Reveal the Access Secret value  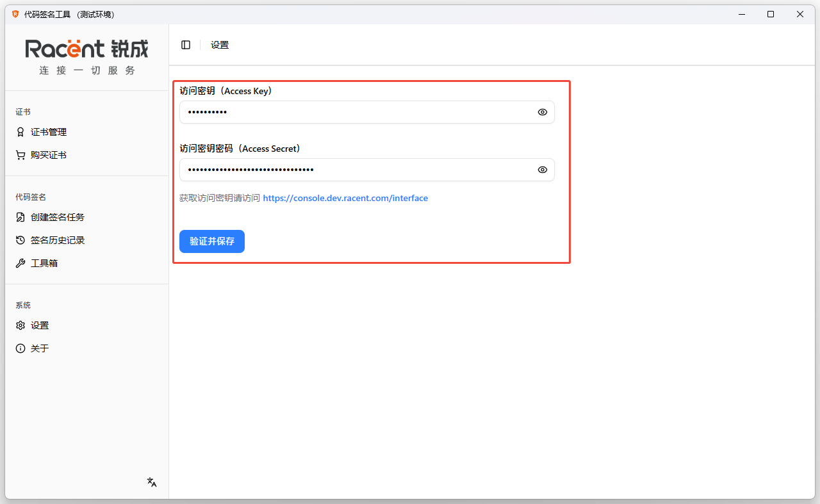pos(543,170)
